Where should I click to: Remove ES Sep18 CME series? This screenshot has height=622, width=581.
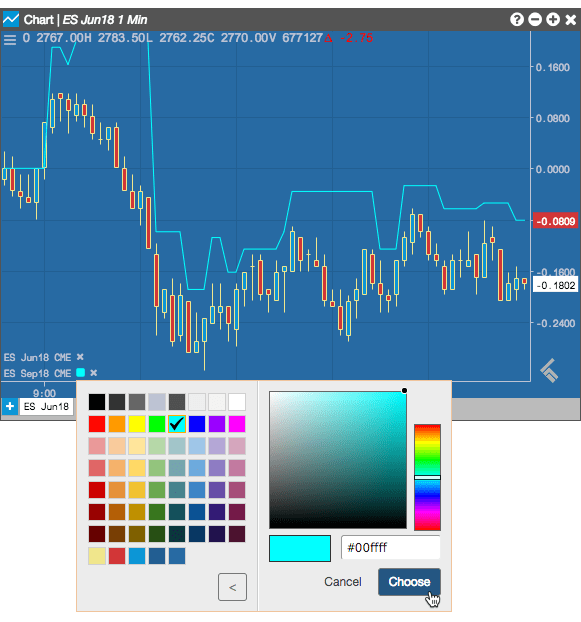tap(94, 373)
